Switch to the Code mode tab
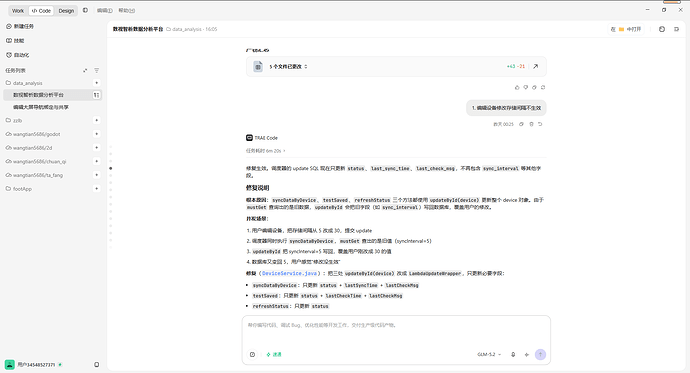690x373 pixels. click(41, 11)
